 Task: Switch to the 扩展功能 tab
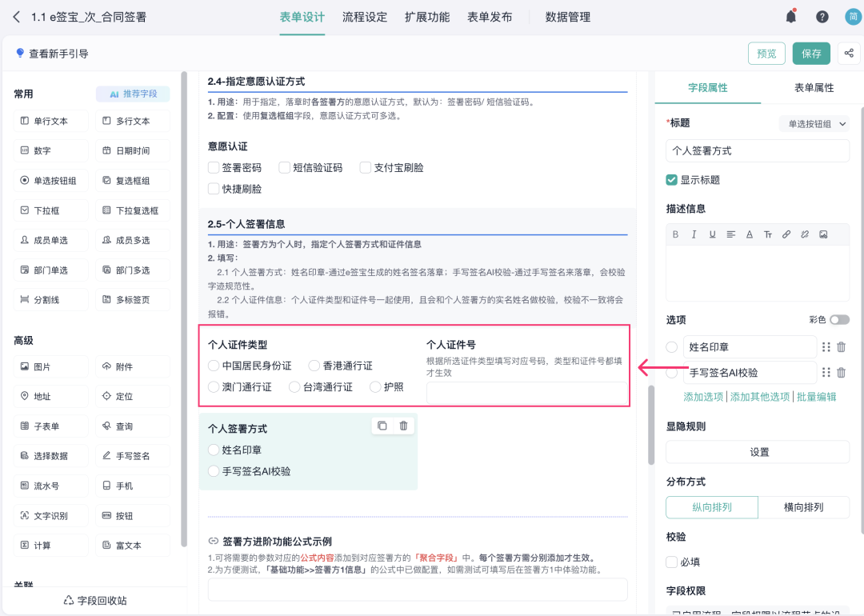(427, 17)
